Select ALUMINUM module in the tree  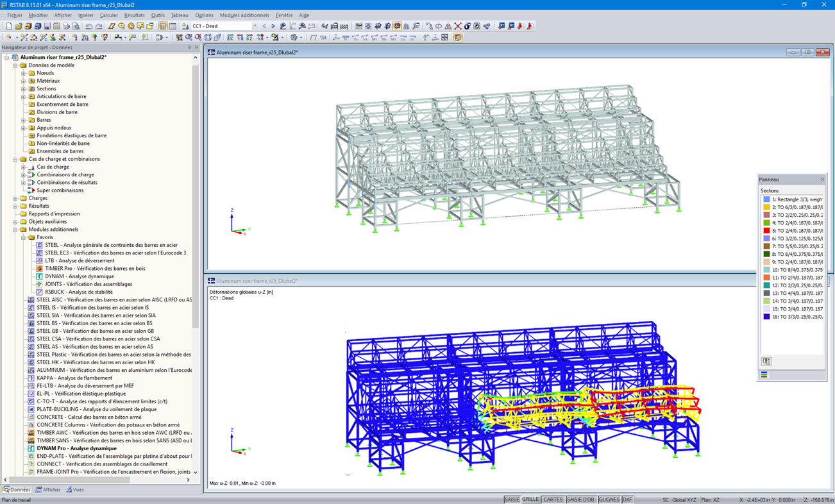click(x=114, y=370)
